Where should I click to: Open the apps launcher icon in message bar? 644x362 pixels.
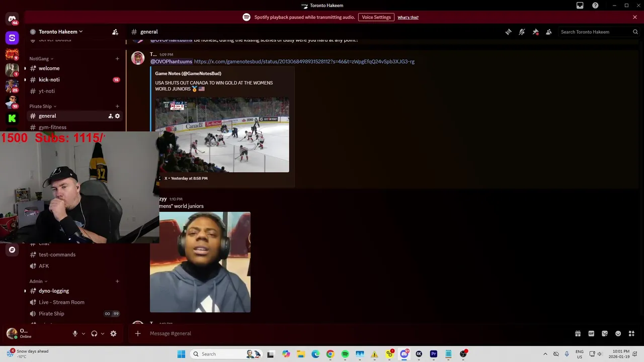[631, 333]
